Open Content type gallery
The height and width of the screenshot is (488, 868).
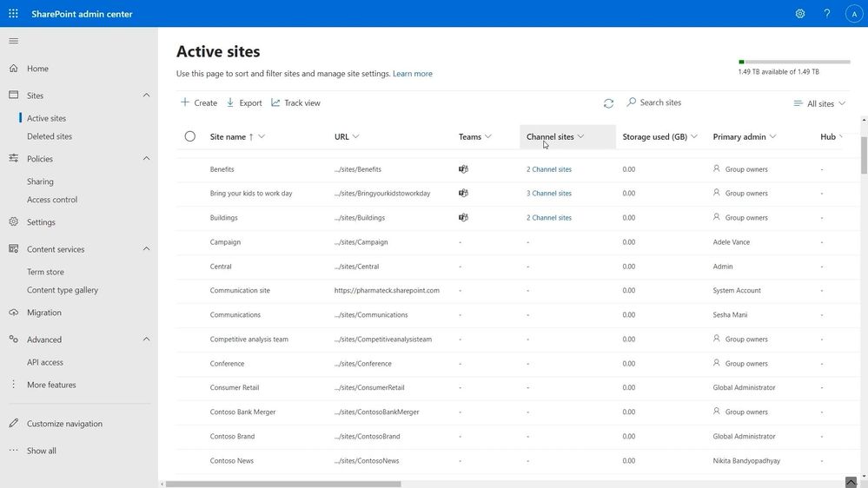(x=63, y=290)
